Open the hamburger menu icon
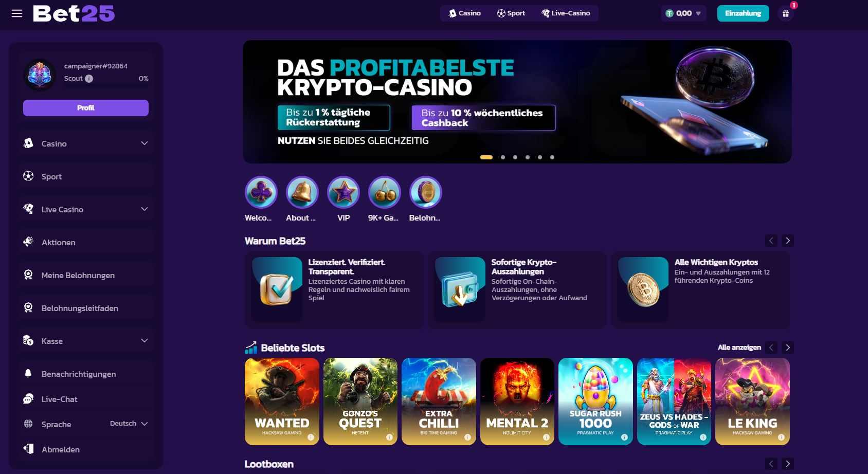The height and width of the screenshot is (474, 868). [x=17, y=13]
